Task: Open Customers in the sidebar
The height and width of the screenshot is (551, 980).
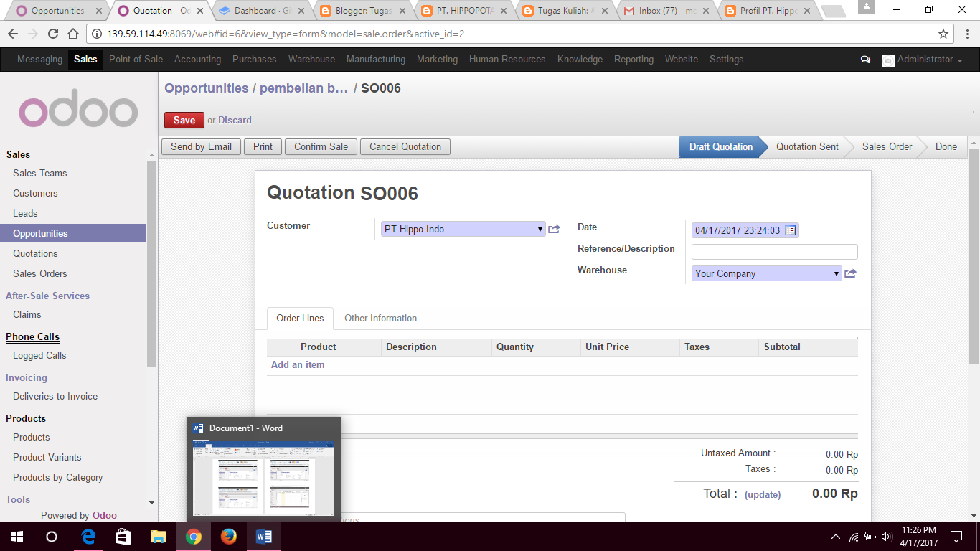Action: pyautogui.click(x=35, y=193)
